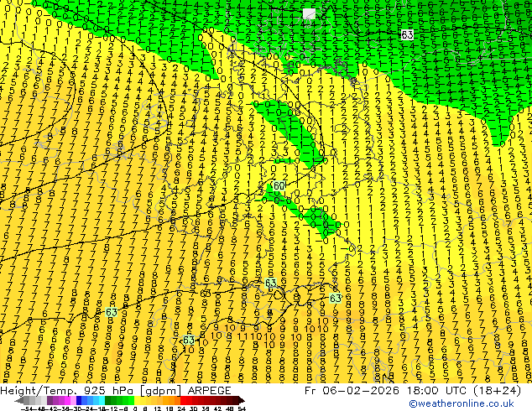This screenshot has height=411, width=532.
Task: Click the '54' maximum legend scale value
Action: point(242,408)
